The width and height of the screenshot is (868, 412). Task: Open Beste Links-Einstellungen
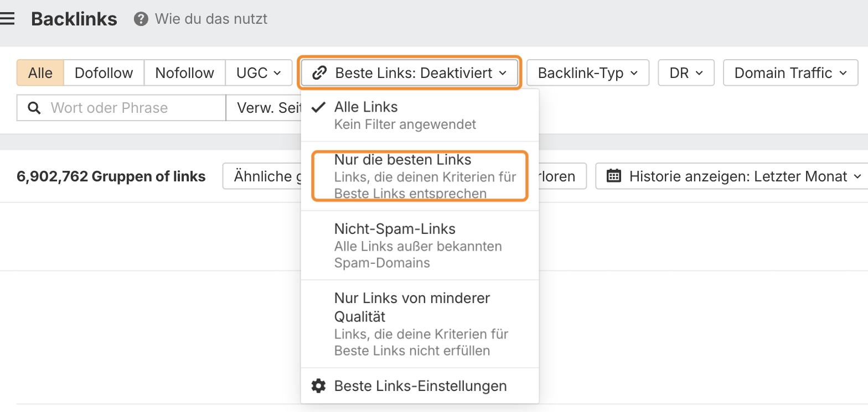[420, 385]
